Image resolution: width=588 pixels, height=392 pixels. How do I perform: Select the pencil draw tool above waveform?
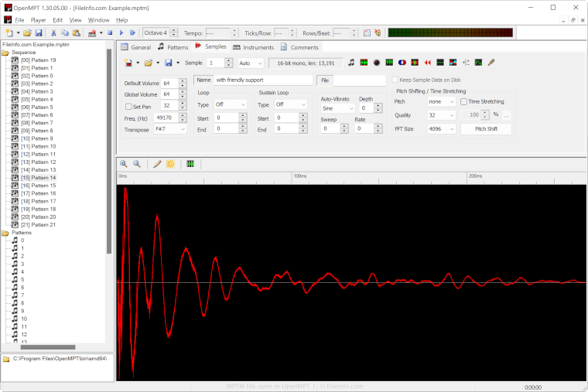pos(157,164)
